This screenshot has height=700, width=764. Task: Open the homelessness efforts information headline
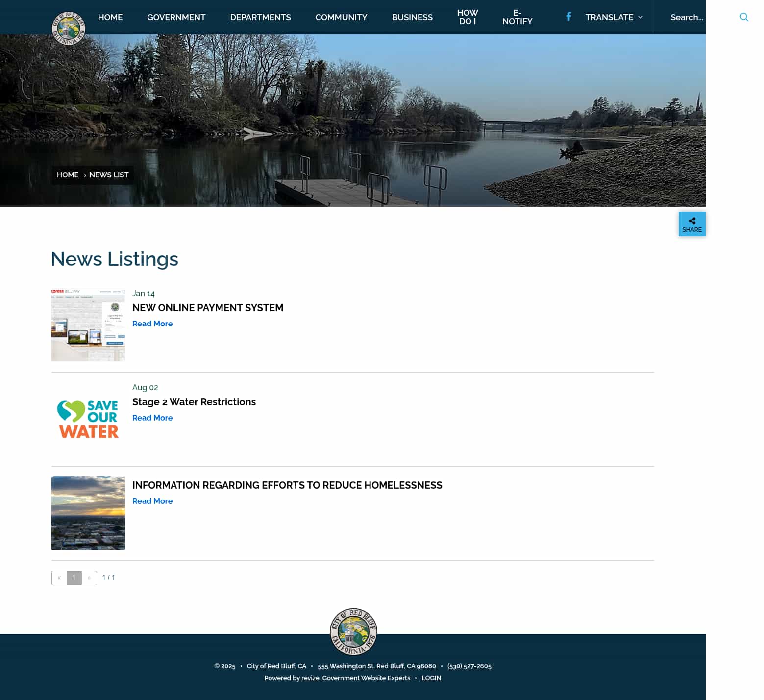click(x=287, y=485)
